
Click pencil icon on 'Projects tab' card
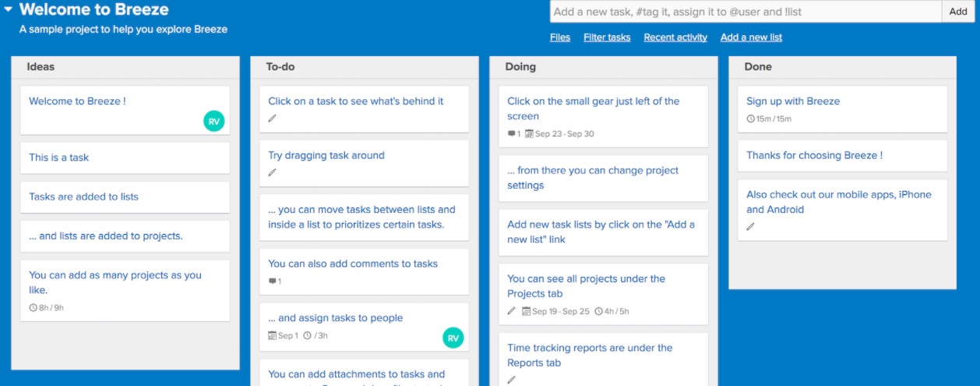click(x=511, y=311)
